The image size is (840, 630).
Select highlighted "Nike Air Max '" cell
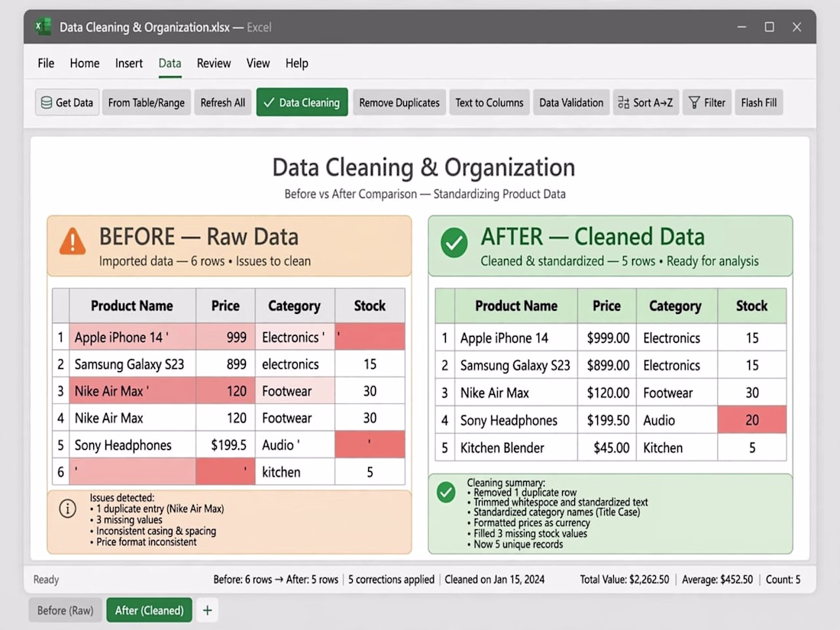[x=132, y=391]
